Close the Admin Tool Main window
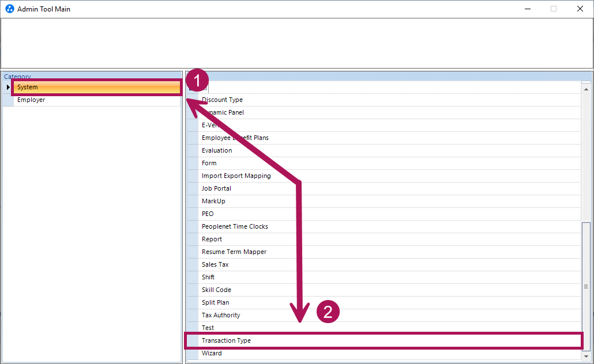594x364 pixels. tap(580, 9)
